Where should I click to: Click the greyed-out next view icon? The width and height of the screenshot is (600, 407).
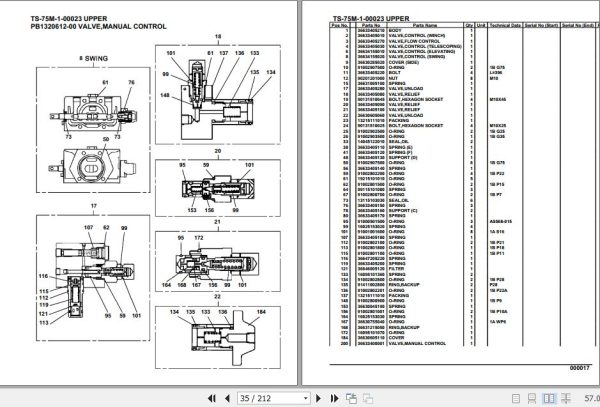[x=368, y=398]
